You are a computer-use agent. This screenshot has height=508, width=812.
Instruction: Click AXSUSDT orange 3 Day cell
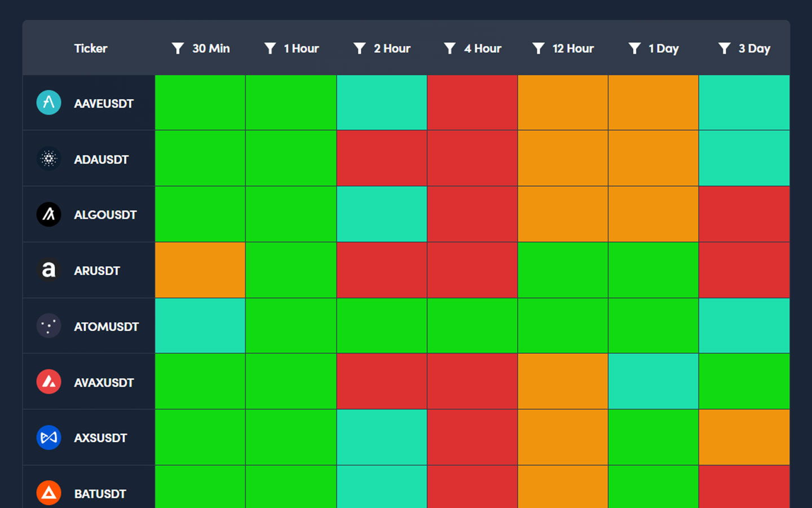point(744,437)
